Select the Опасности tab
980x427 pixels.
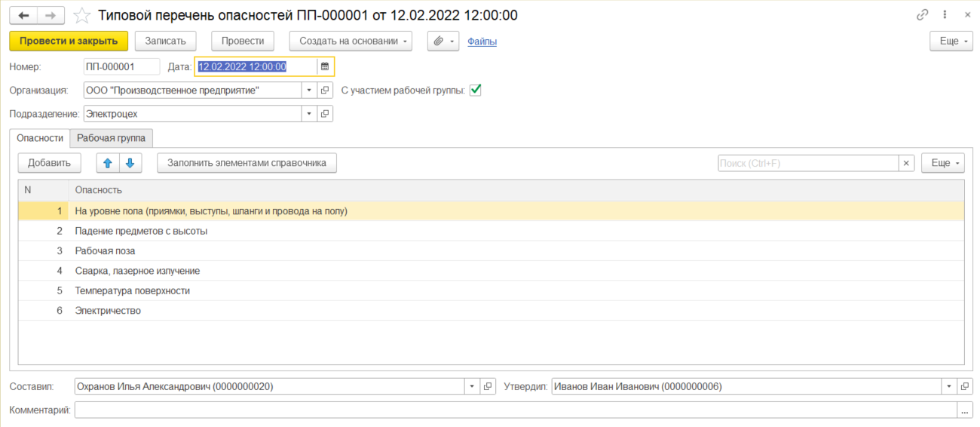coord(40,138)
